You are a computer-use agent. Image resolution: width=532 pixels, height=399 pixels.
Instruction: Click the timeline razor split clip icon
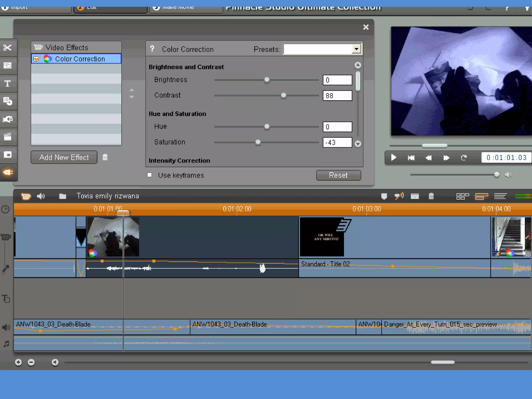(415, 196)
